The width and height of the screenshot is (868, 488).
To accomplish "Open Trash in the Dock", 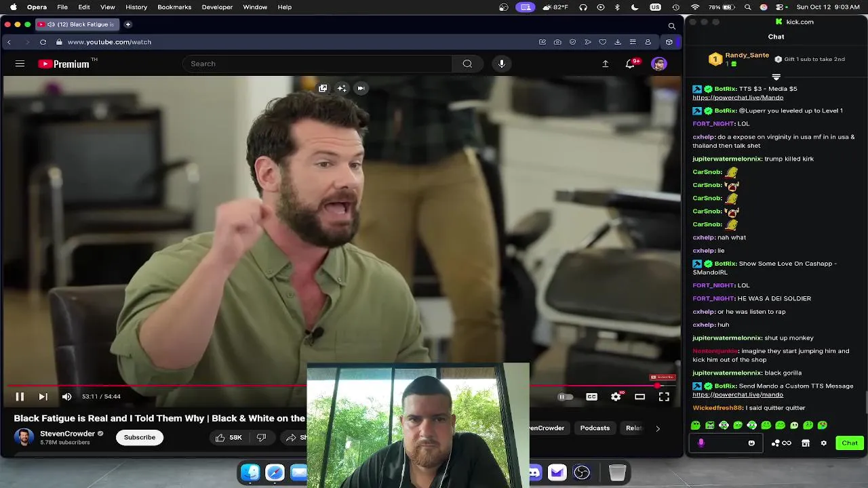I will coord(617,472).
